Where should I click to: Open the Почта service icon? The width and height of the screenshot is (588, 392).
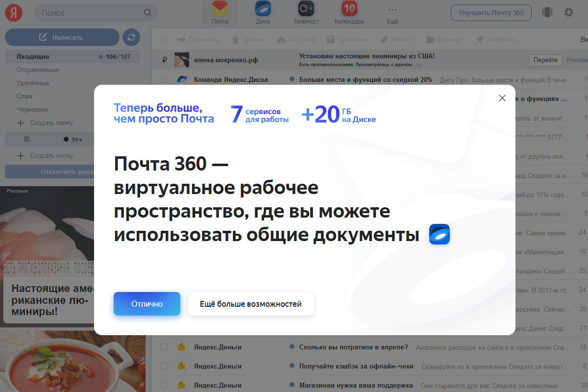pyautogui.click(x=220, y=13)
